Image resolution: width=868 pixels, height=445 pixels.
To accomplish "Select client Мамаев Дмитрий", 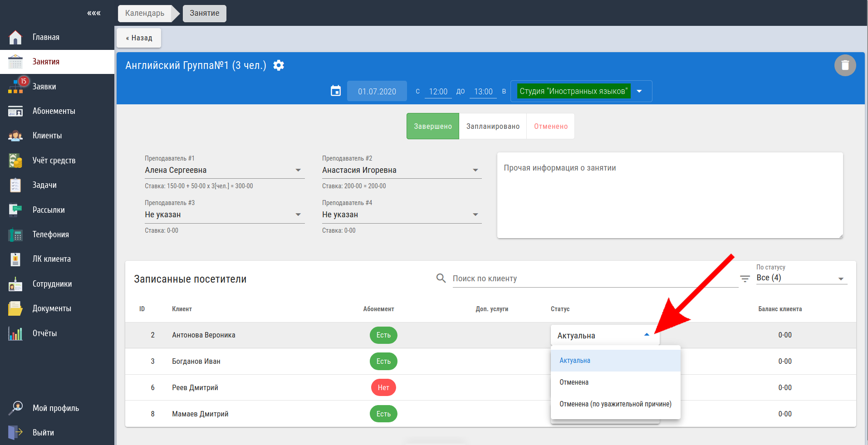I will tap(200, 414).
